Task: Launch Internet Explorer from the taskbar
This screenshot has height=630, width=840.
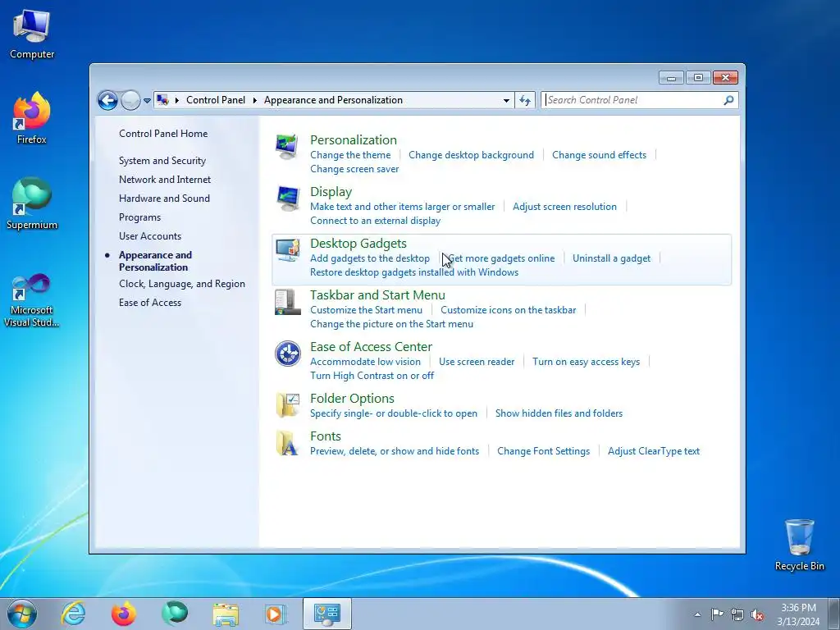Action: coord(73,614)
